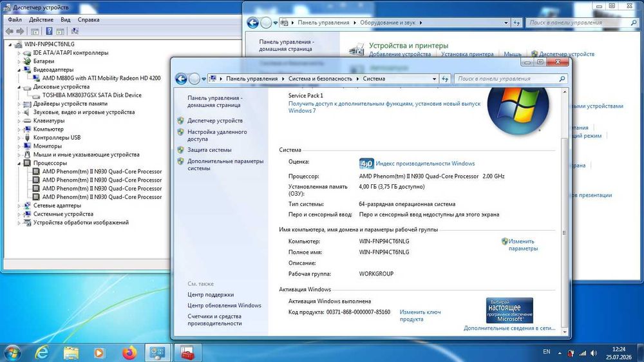Click the scroll down arrow in System window
644x362 pixels.
[565, 332]
